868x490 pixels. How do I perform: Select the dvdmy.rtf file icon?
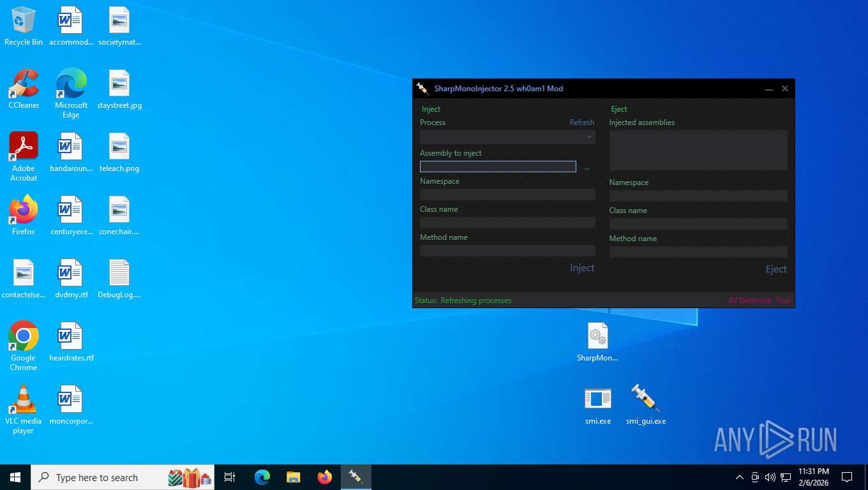point(71,279)
